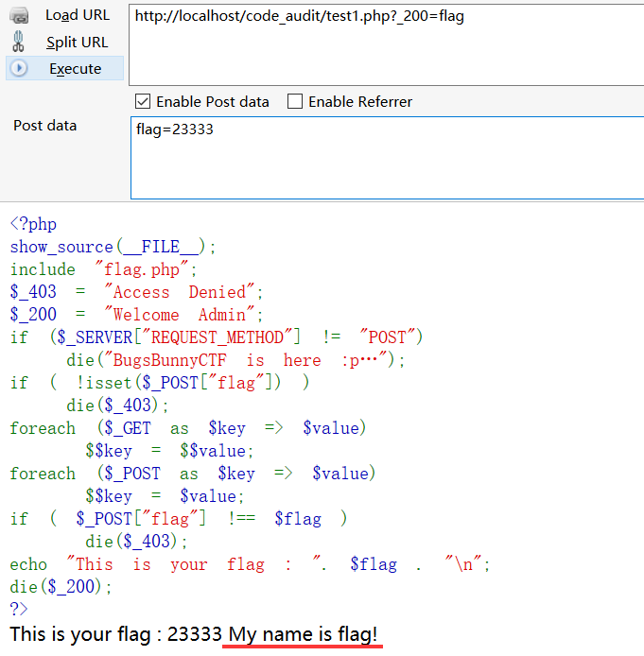
Task: Click the show_source(__FILE__) code line
Action: pyautogui.click(x=113, y=247)
